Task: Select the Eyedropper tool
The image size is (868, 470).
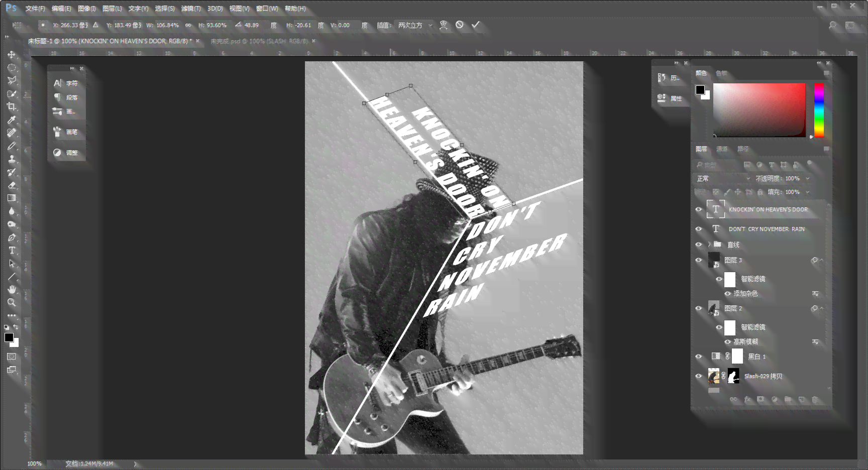Action: point(12,120)
